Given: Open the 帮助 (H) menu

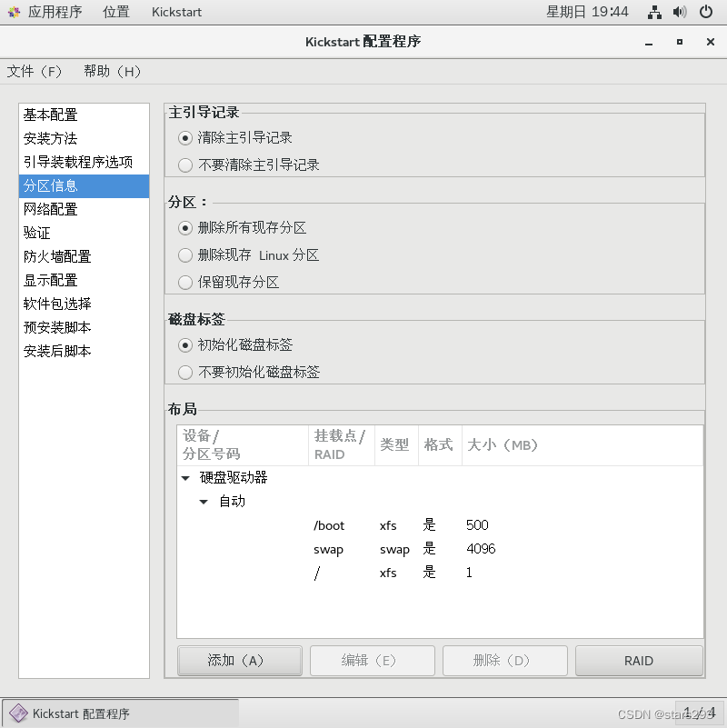Looking at the screenshot, I should (112, 72).
